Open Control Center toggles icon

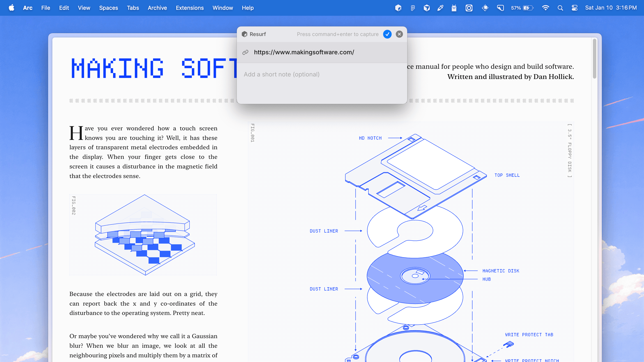pyautogui.click(x=575, y=8)
